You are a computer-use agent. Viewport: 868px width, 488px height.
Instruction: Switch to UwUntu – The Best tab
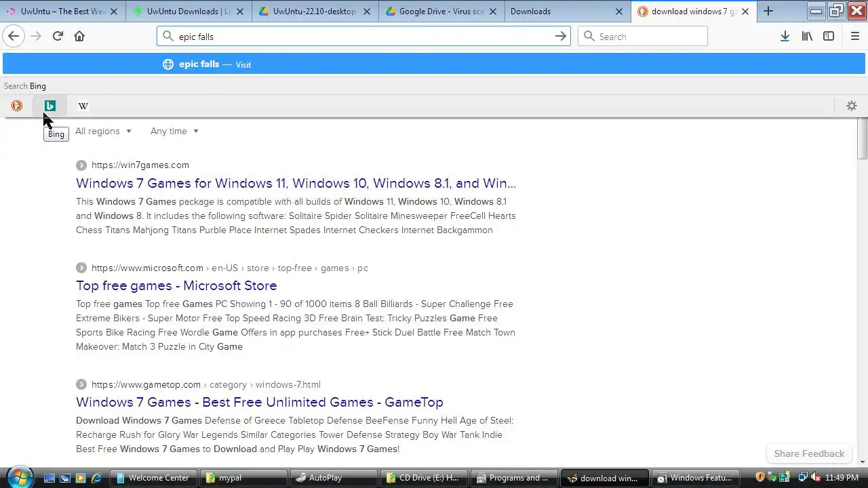(x=62, y=12)
